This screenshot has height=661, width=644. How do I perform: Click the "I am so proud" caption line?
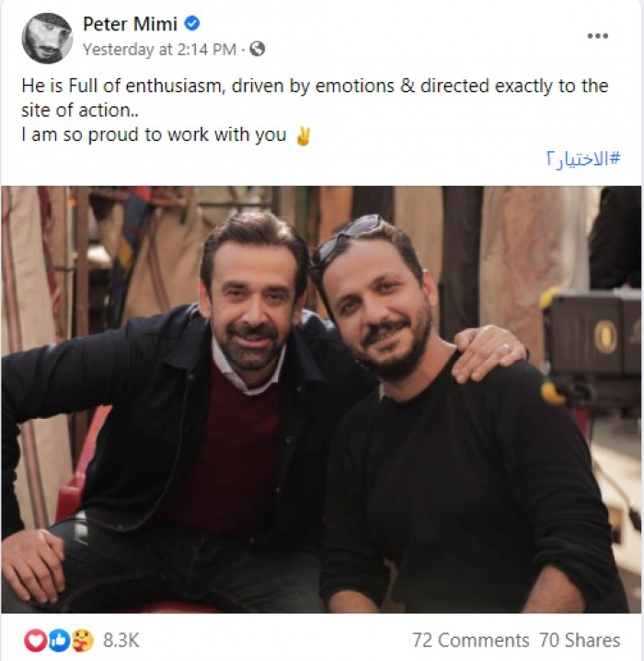point(153,136)
